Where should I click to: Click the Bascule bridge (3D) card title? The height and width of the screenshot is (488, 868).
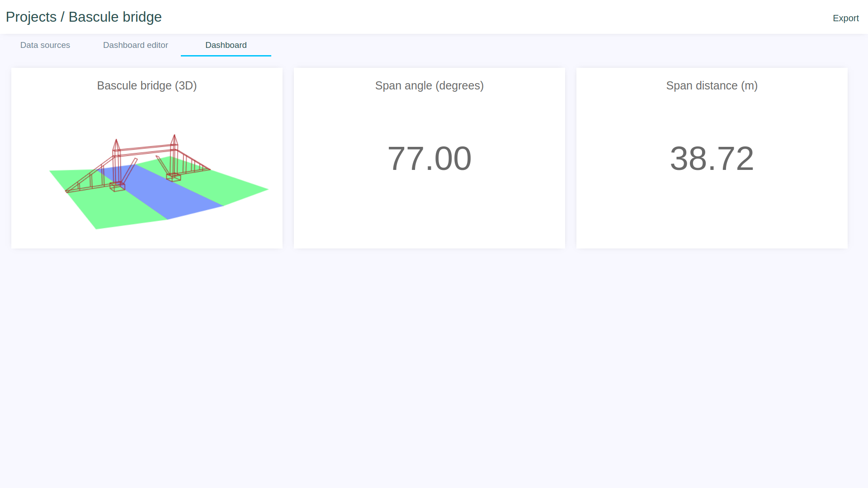click(147, 85)
